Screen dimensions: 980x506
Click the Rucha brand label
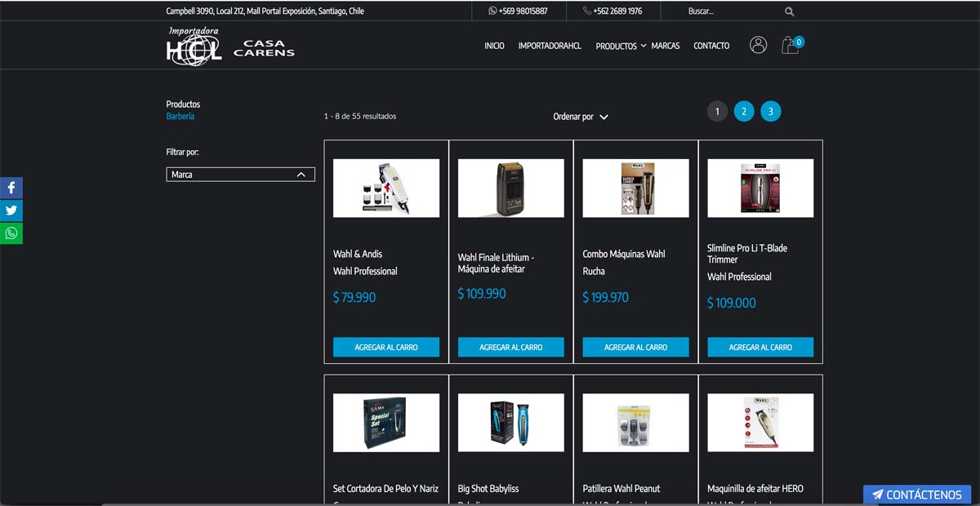point(594,271)
